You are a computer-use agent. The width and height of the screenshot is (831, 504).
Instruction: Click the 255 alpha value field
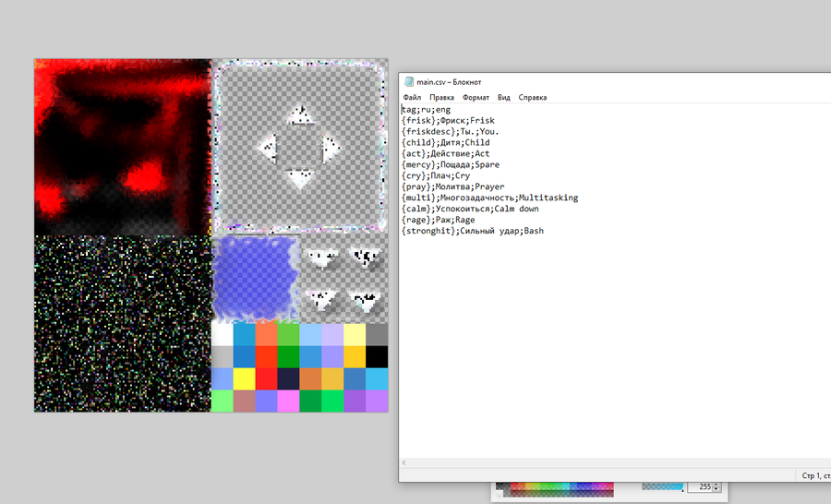pos(700,486)
